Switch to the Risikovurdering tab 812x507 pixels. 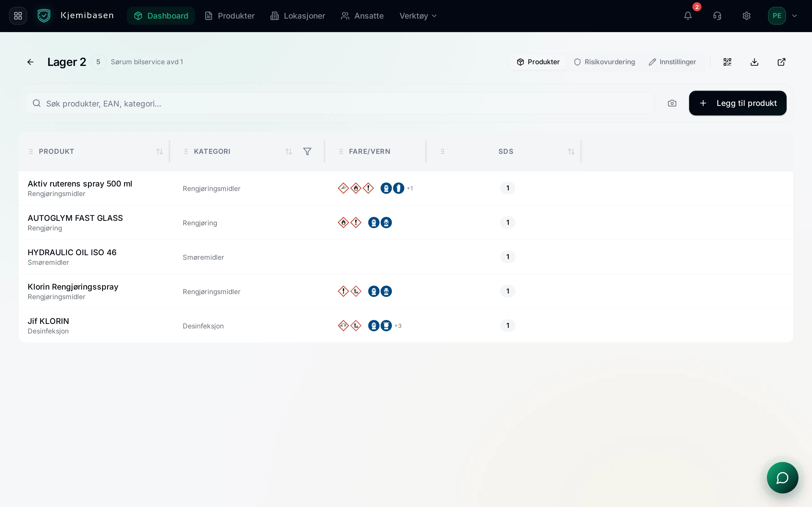(604, 62)
